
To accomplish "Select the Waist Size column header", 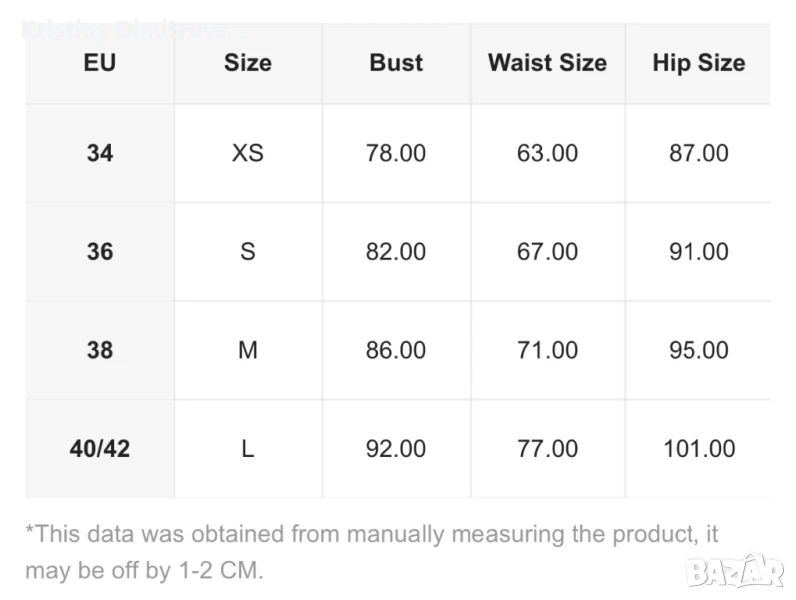I will tap(547, 63).
